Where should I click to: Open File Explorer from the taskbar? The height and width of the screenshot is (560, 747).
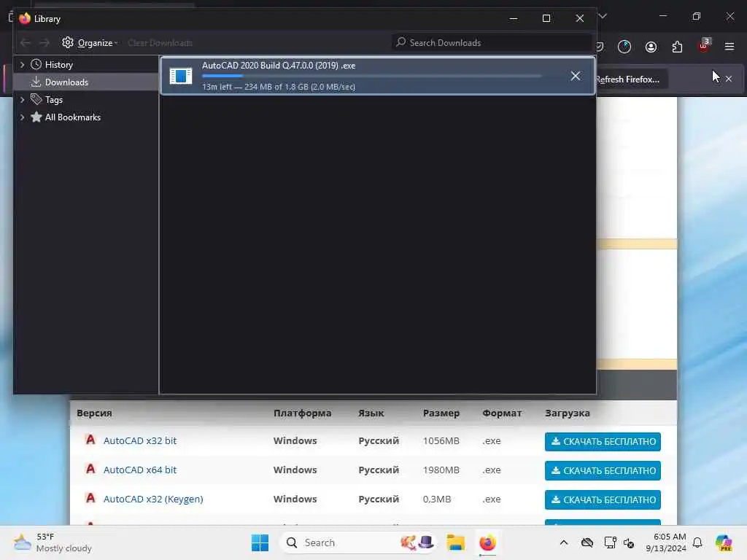coord(455,542)
